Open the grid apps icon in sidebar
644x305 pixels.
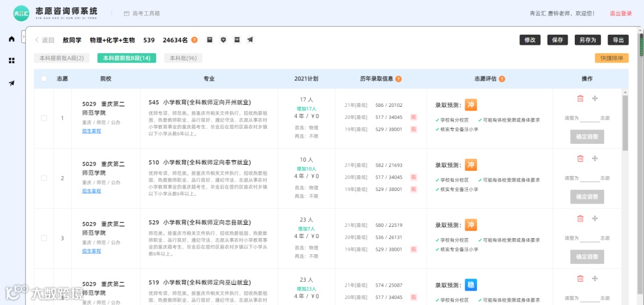11,61
